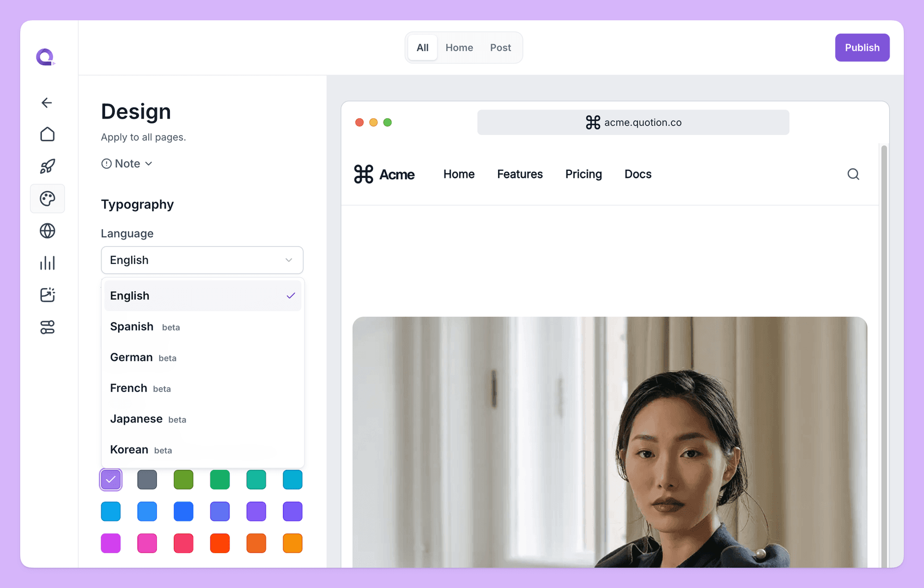Switch to the Home tab at top
Viewport: 924px width, 588px height.
click(x=459, y=48)
